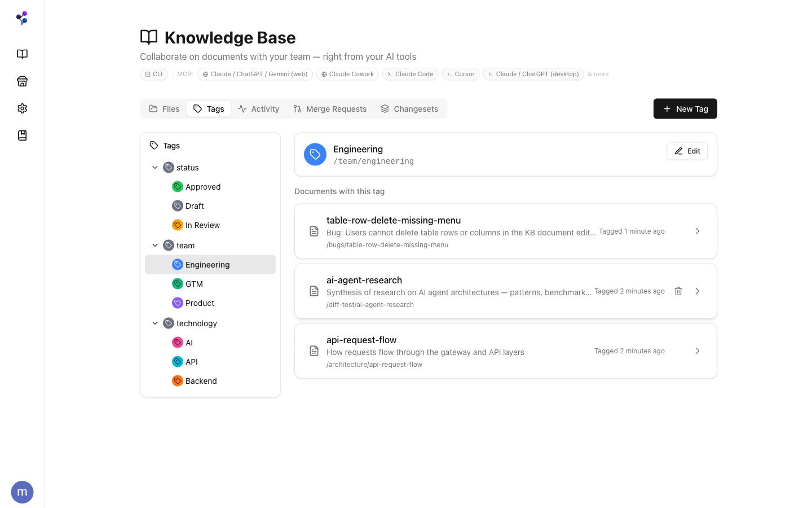The width and height of the screenshot is (812, 508).
Task: Open ai-agent-research via its chevron arrow
Action: [x=698, y=291]
